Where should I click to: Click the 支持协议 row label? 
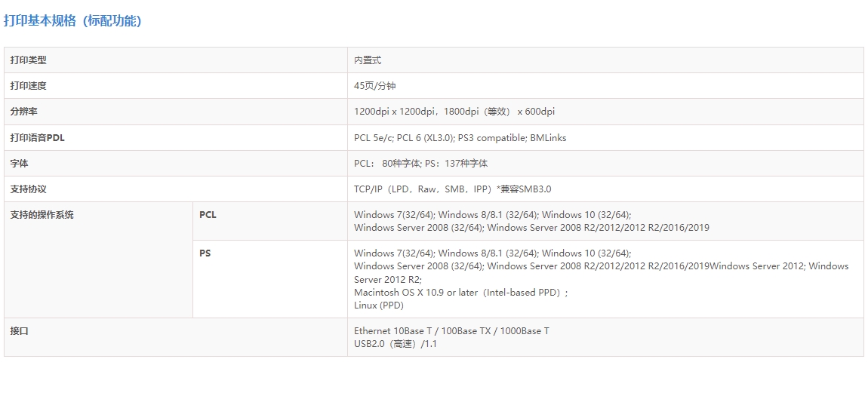pos(28,189)
